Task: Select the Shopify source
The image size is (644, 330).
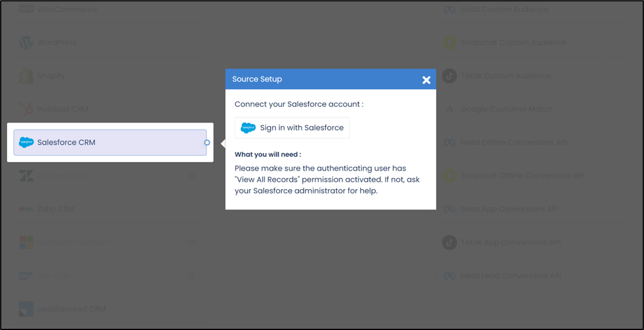Action: pyautogui.click(x=110, y=76)
